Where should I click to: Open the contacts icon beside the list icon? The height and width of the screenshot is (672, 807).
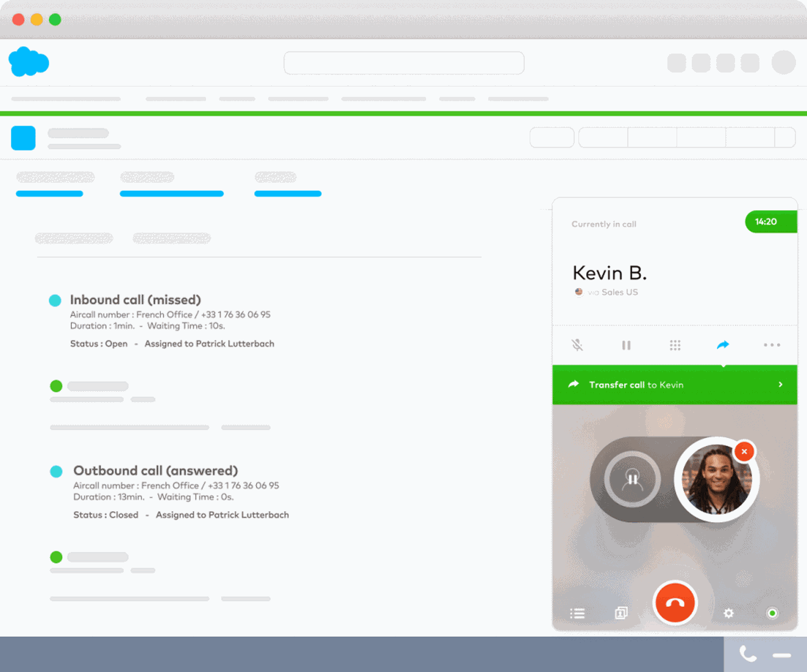621,613
